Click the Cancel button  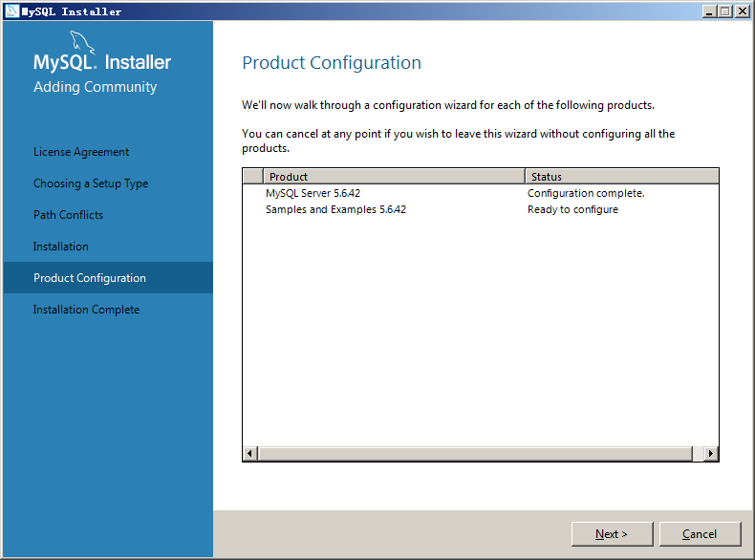[x=700, y=533]
